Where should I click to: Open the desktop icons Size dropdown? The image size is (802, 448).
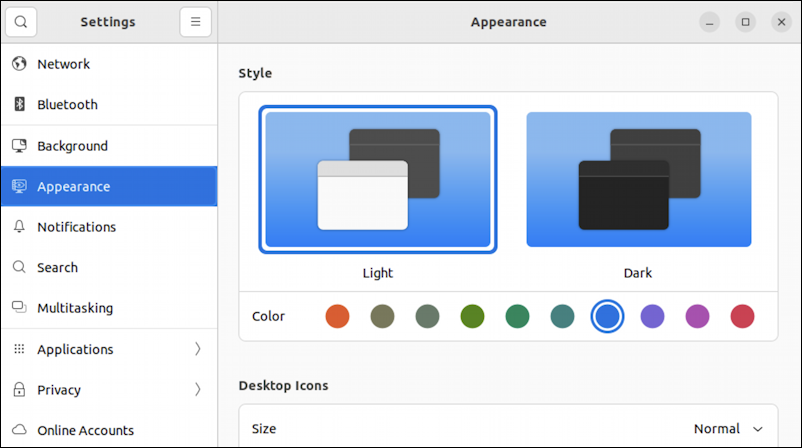point(508,429)
